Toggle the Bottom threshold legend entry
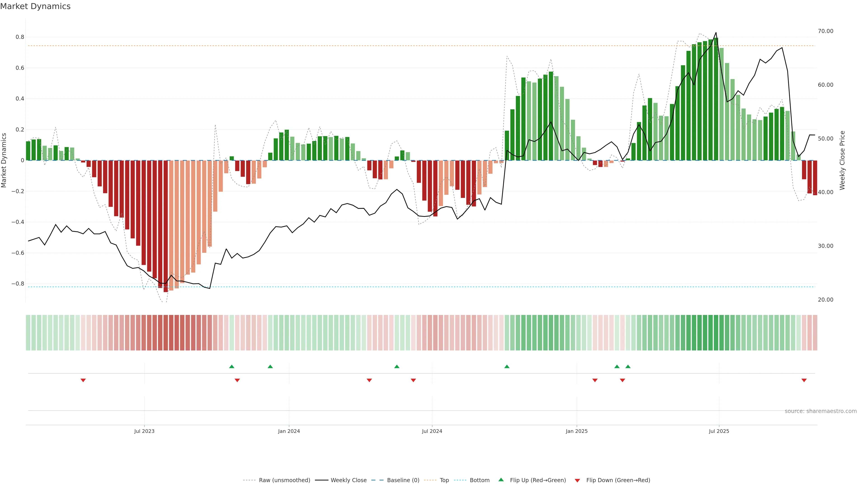Image resolution: width=868 pixels, height=488 pixels. tap(479, 480)
